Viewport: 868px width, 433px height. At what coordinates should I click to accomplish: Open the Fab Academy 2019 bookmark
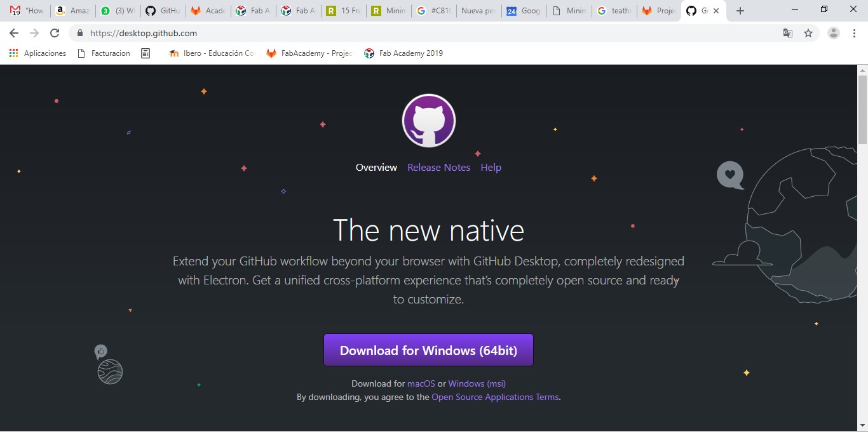[x=403, y=53]
